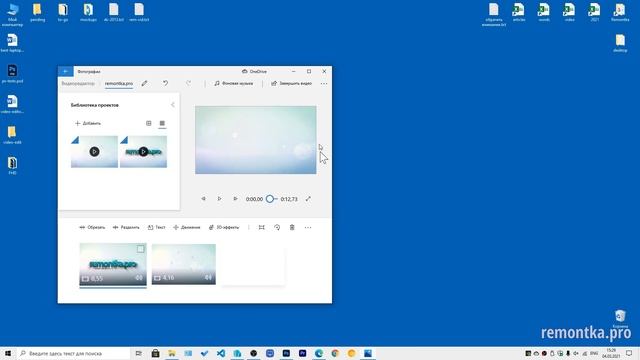This screenshot has height=360, width=640.
Task: Click the video preview area
Action: [x=256, y=140]
